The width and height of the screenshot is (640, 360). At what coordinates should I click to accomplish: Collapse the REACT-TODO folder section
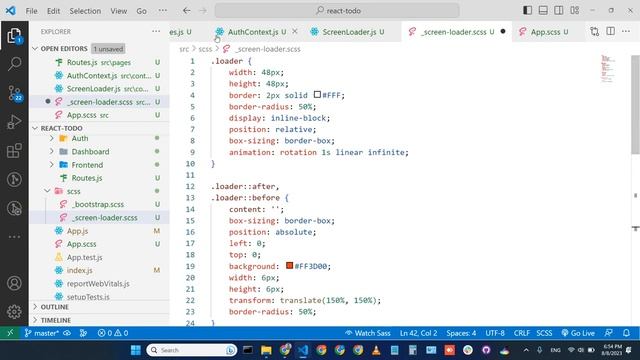click(35, 128)
